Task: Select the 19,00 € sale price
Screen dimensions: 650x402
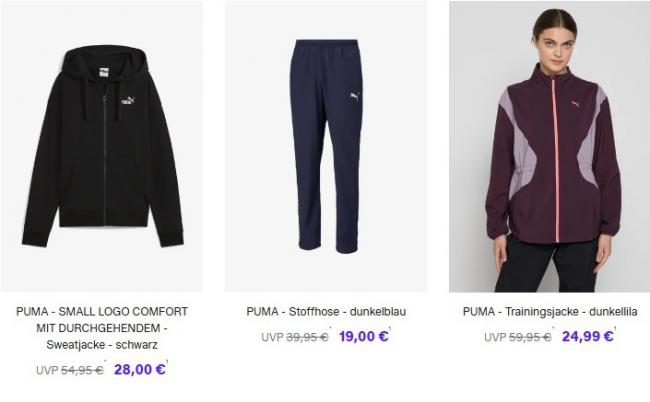Action: pos(364,336)
